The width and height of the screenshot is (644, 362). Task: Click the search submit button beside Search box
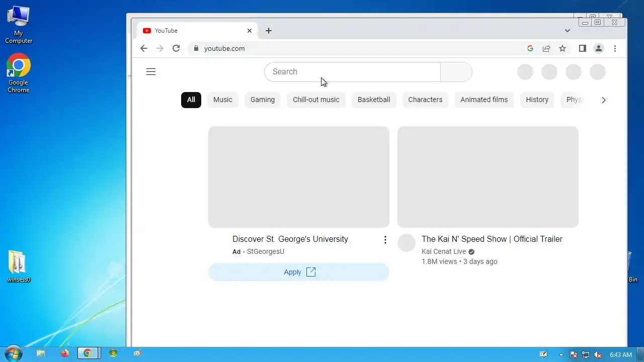pyautogui.click(x=456, y=72)
